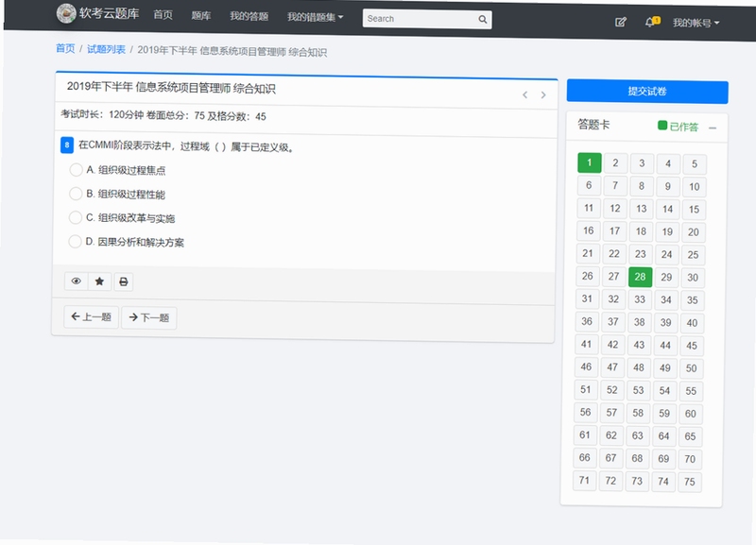
Task: Click the site logo icon
Action: click(66, 13)
